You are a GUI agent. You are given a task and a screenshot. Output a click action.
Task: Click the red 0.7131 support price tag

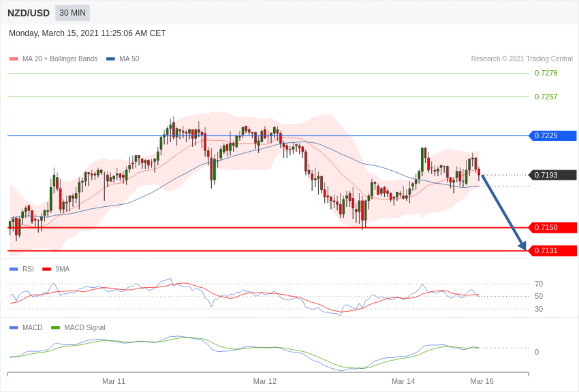pos(553,250)
